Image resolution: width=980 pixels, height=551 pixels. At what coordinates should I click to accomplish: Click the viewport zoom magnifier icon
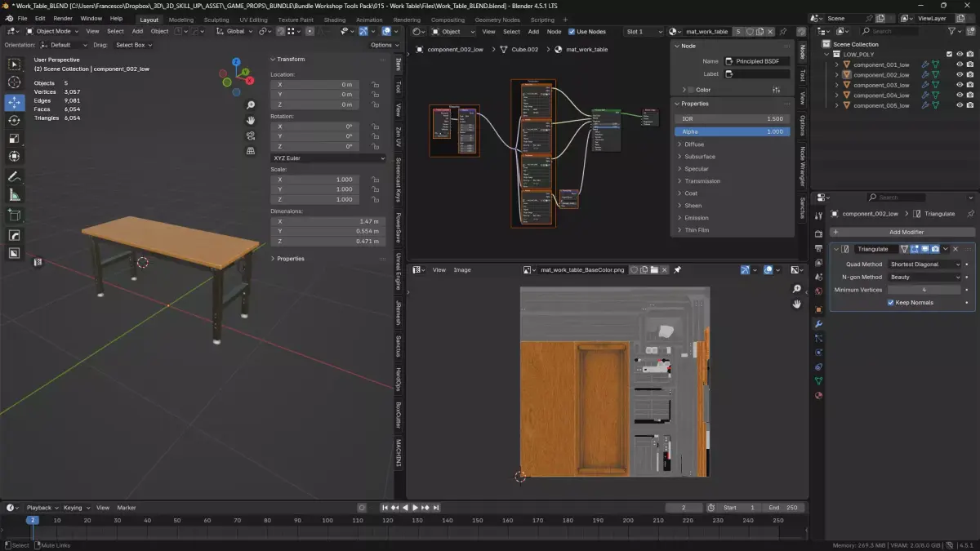pos(251,105)
